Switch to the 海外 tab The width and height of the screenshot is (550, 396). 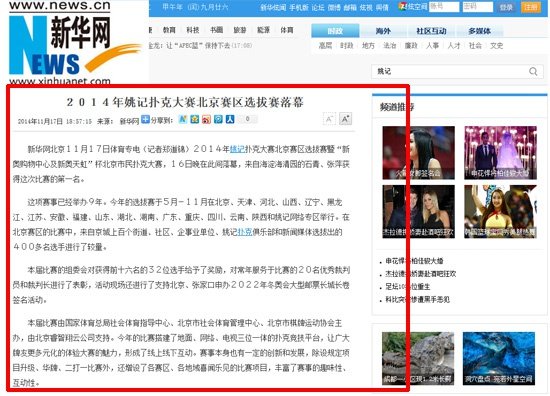(x=383, y=31)
